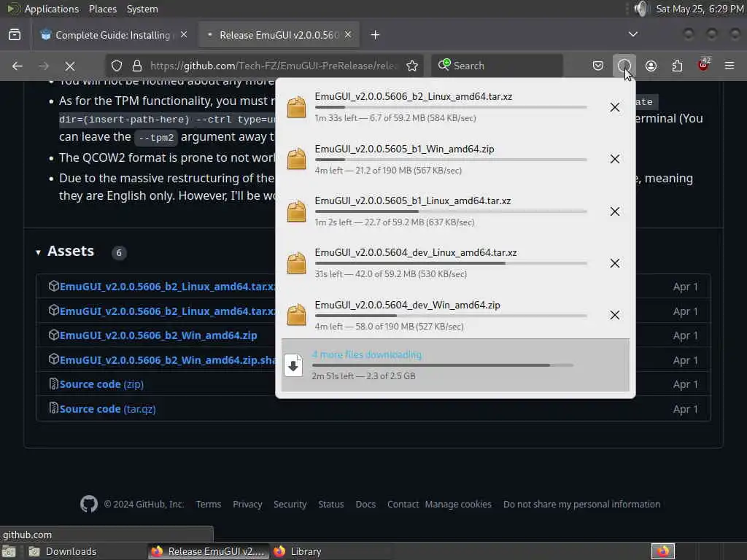Screen dimensions: 747x560
Task: Click Manage cookies in footer
Action: 458,505
